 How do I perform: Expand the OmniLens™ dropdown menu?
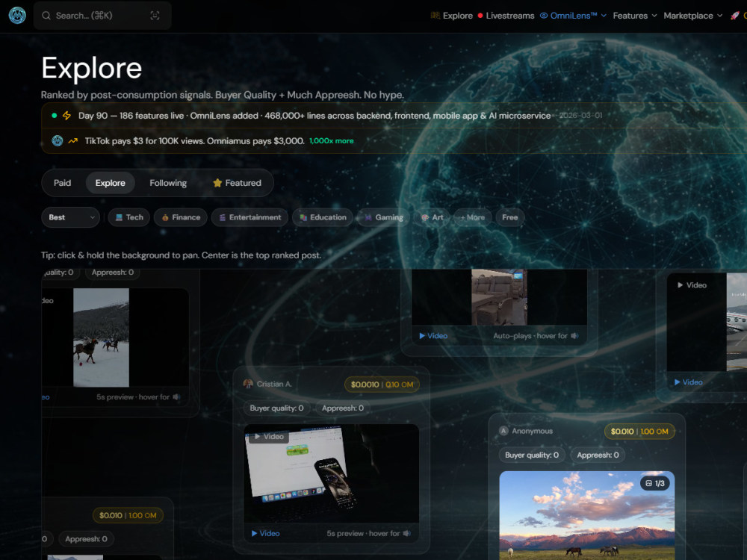(573, 16)
